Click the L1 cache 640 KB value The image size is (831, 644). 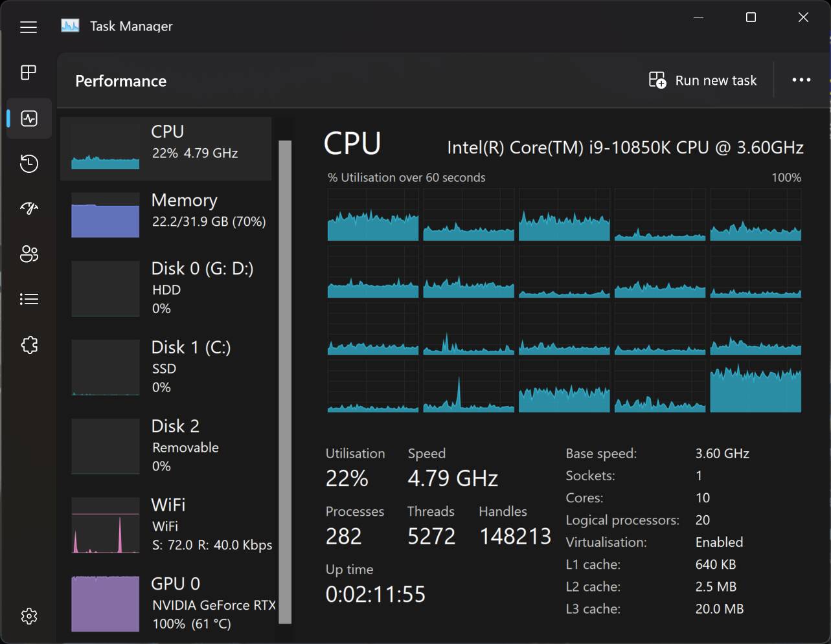(x=716, y=564)
